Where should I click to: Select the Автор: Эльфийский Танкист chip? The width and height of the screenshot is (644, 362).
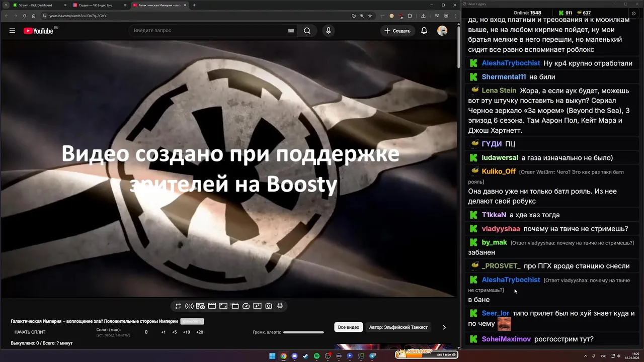tap(398, 327)
